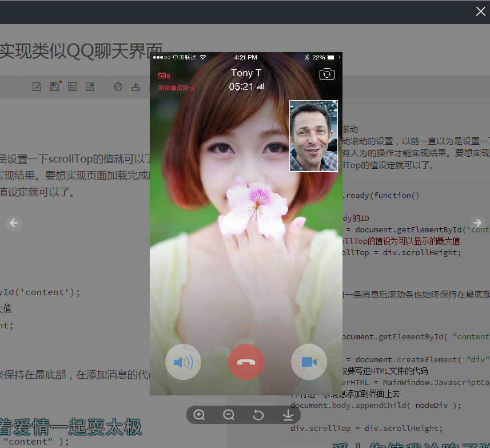This screenshot has width=490, height=448.
Task: Click the globe icon in the background toolbar
Action: coord(118,86)
